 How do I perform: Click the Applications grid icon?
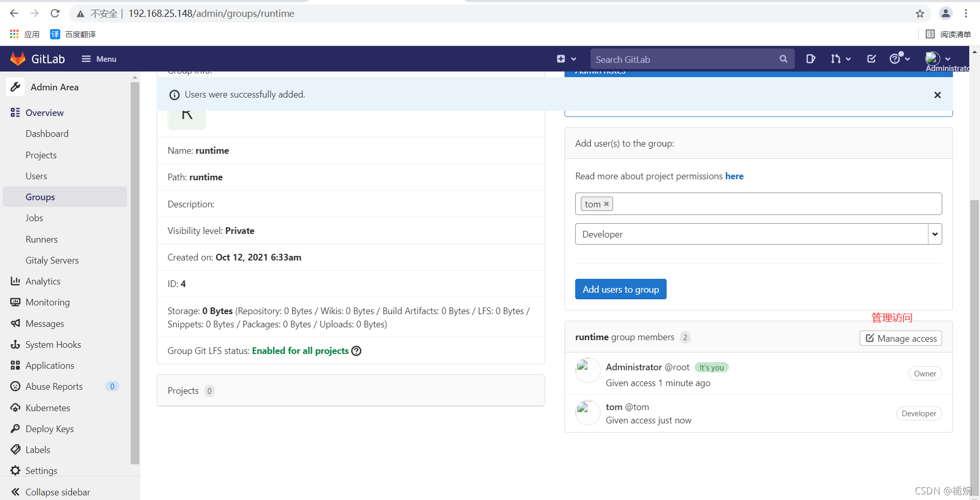[15, 365]
